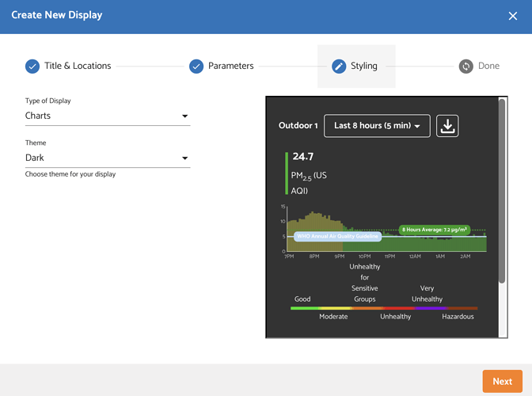This screenshot has height=396, width=532.
Task: Click the 8PM axis label on chart
Action: [x=314, y=257]
